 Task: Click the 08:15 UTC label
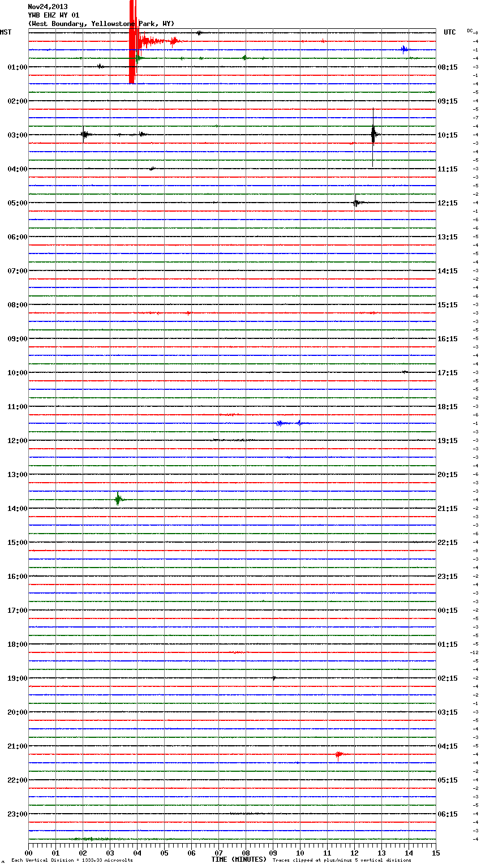point(448,67)
